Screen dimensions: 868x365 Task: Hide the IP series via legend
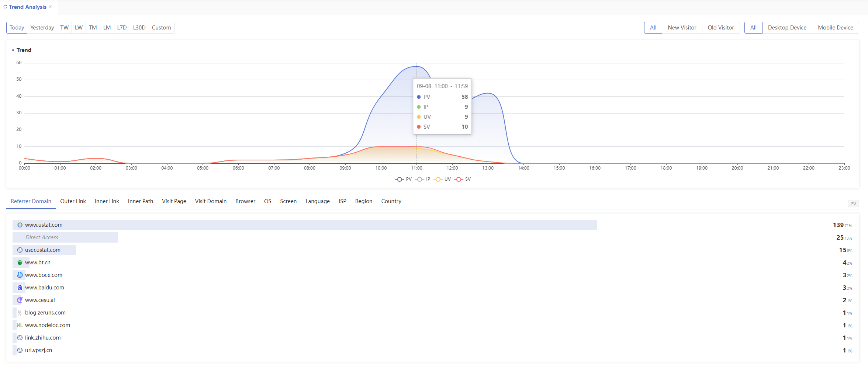click(x=423, y=179)
